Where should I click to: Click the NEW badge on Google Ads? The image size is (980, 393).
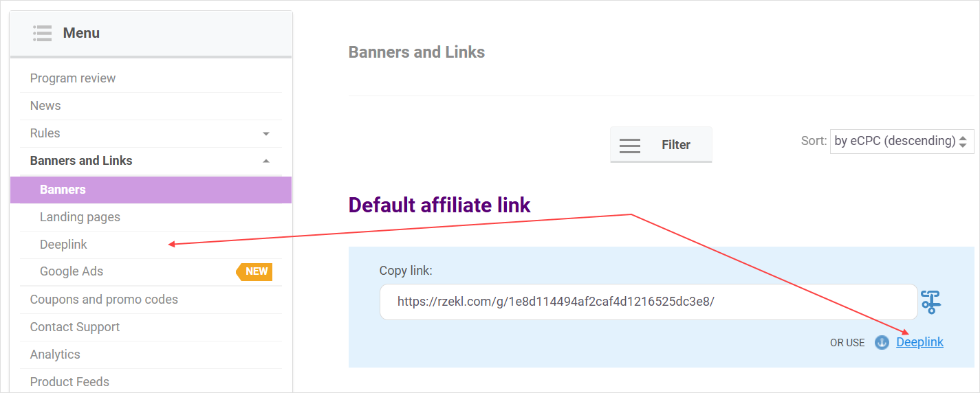(x=255, y=271)
